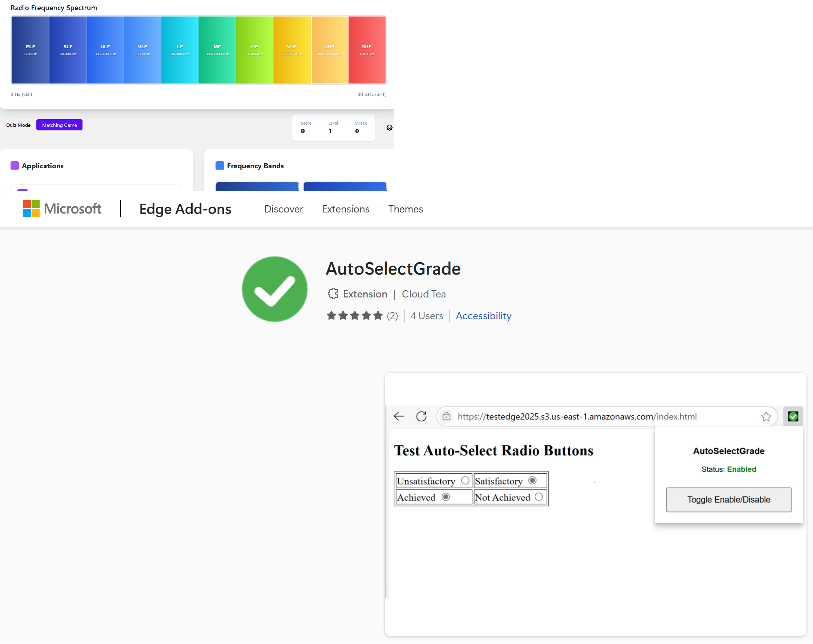Click the AutoSelectGrade title
This screenshot has width=813, height=644.
[393, 269]
